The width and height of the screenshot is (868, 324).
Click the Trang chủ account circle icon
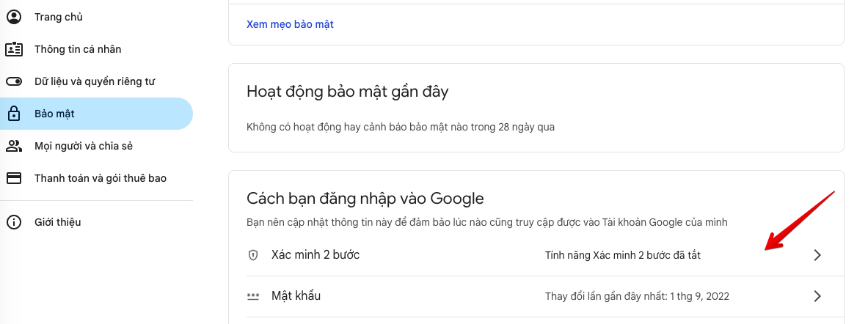point(14,17)
